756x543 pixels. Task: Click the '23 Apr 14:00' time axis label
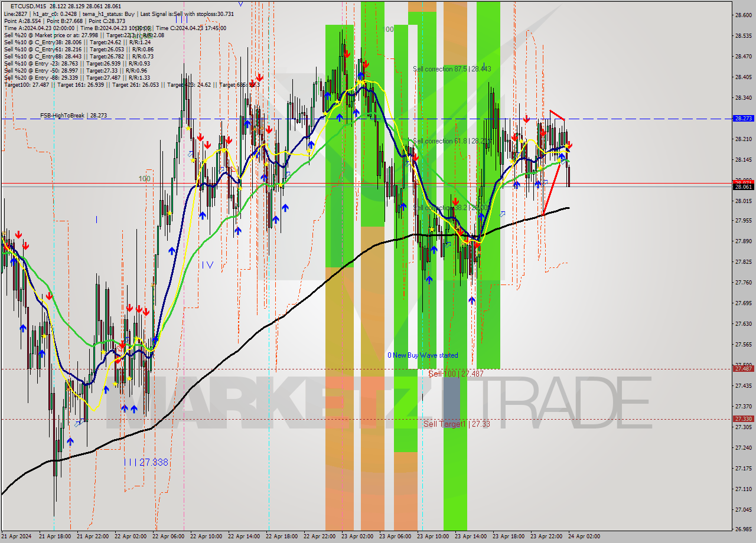pos(471,537)
